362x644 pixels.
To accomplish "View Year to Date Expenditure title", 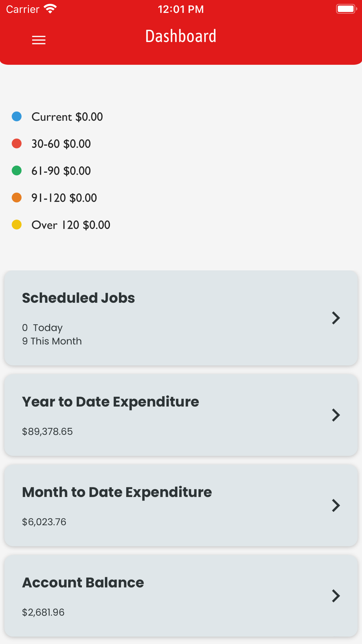I will tap(110, 402).
